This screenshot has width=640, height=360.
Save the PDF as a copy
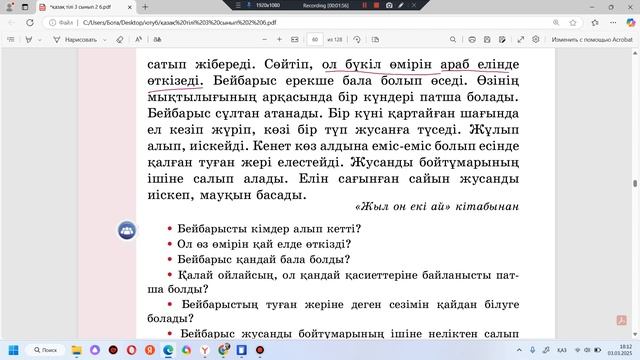502,40
